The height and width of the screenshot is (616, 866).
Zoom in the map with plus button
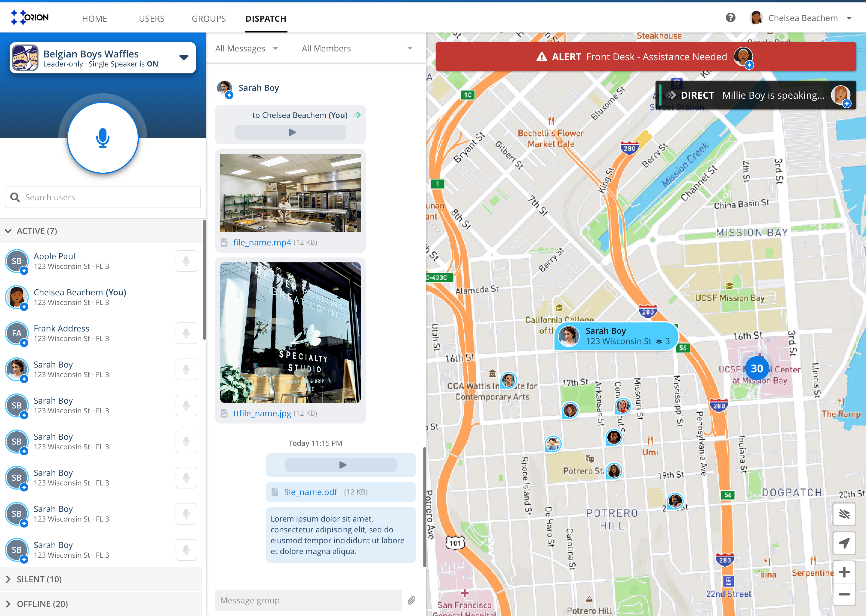[844, 572]
